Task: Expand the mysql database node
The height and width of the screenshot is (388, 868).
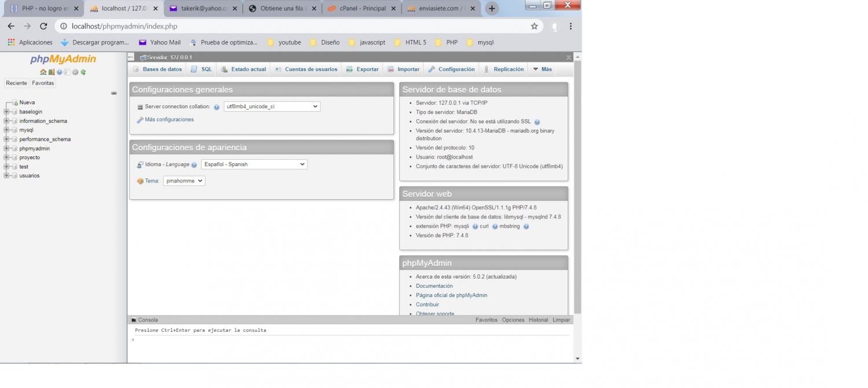Action: coord(6,130)
